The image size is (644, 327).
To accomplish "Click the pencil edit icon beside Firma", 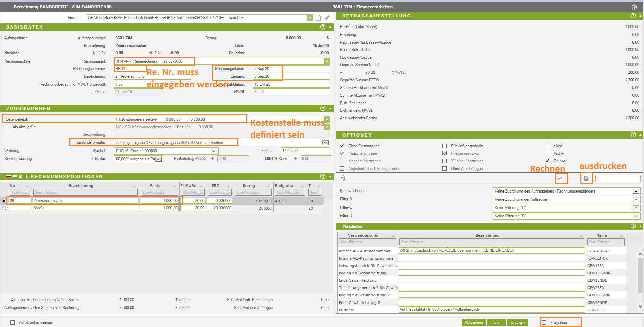I will point(327,18).
